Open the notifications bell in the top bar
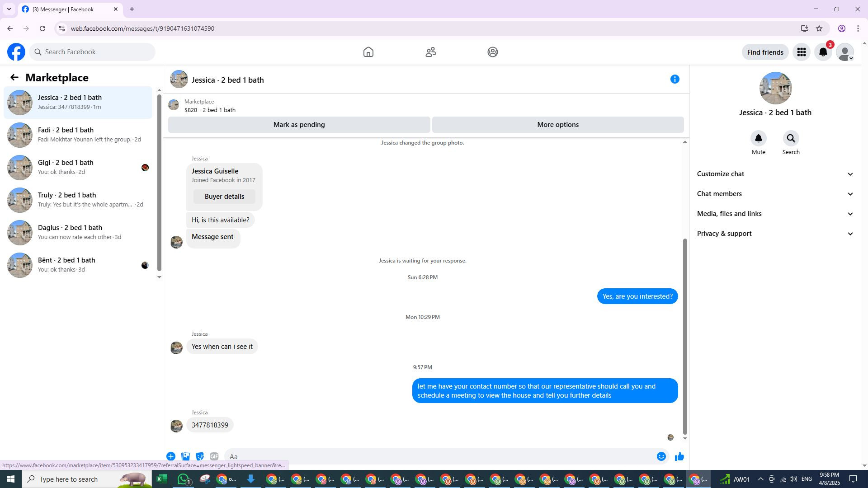This screenshot has width=868, height=488. click(823, 52)
